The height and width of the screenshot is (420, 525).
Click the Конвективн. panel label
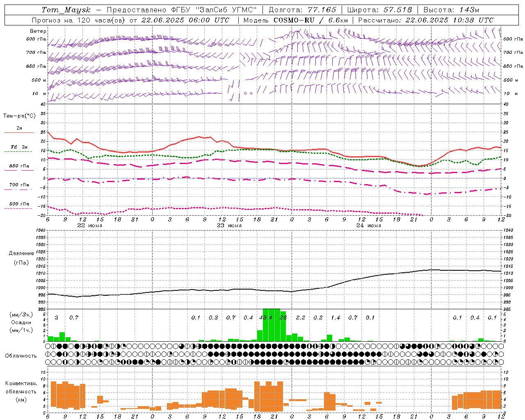point(21,383)
